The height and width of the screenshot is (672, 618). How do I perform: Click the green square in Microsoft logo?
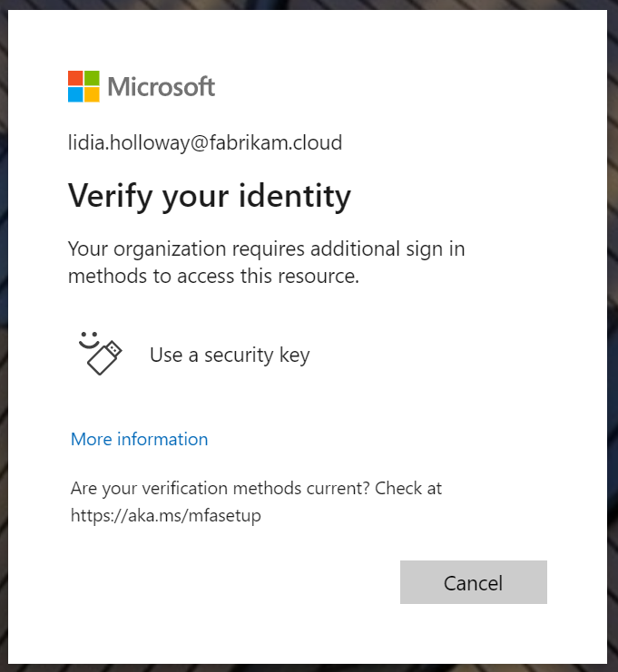(92, 78)
